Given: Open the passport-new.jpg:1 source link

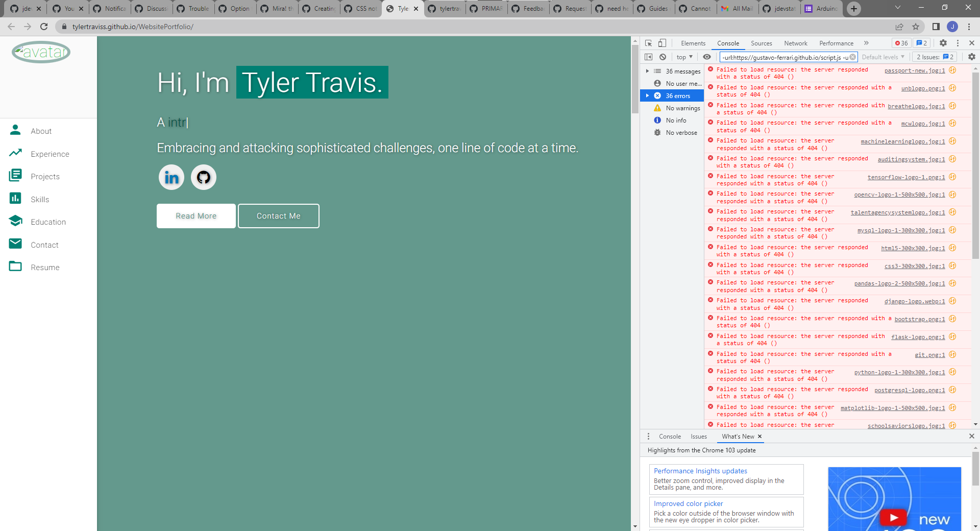Looking at the screenshot, I should click(x=915, y=71).
